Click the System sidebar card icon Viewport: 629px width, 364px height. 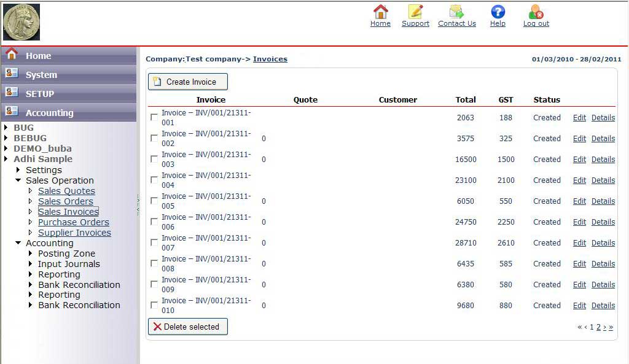pyautogui.click(x=12, y=73)
